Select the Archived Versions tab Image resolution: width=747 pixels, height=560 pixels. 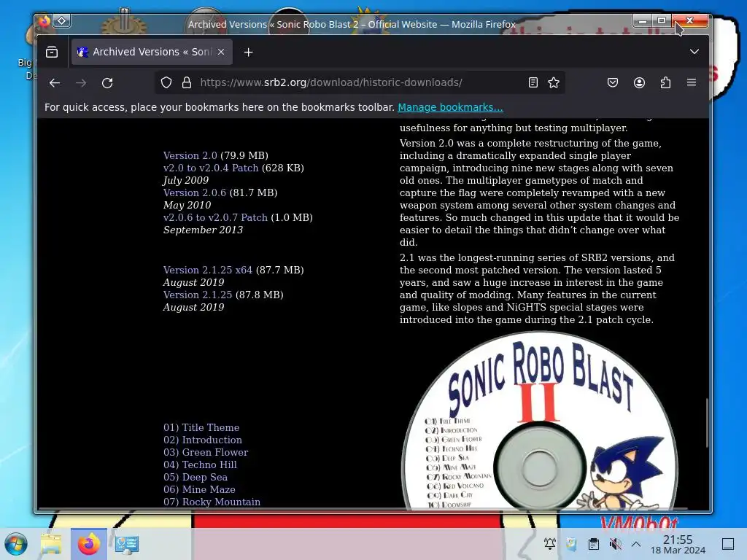click(x=152, y=52)
